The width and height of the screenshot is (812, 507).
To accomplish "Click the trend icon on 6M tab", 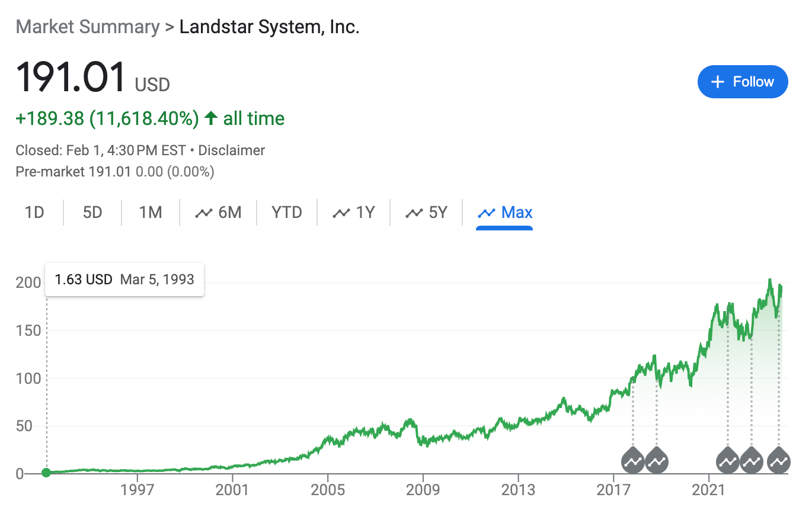I will click(x=204, y=213).
